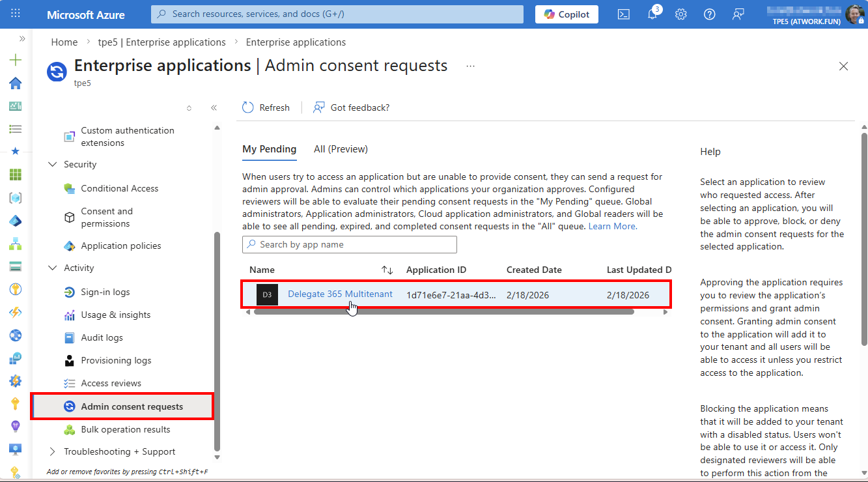Open Audit logs in sidebar

point(102,337)
